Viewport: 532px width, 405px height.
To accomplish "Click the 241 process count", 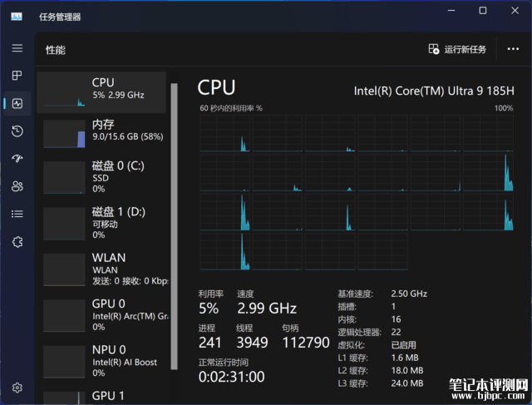I will click(209, 342).
